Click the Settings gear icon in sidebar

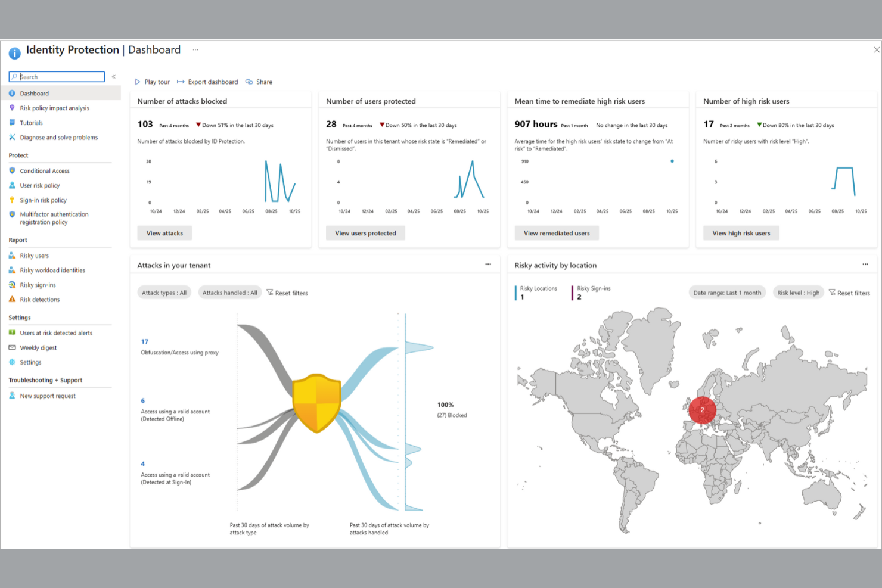(x=12, y=362)
